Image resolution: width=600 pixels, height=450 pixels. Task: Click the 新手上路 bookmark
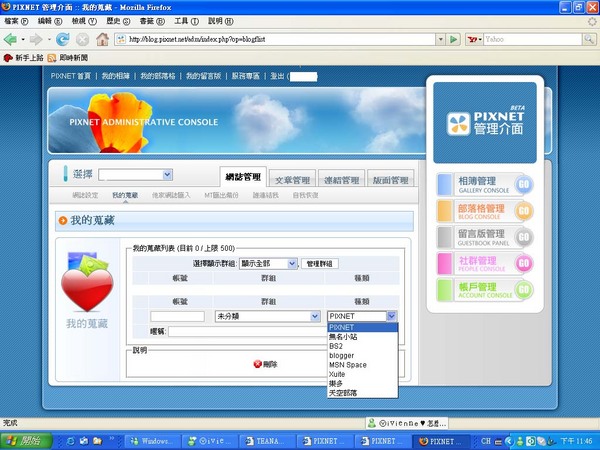(24, 58)
